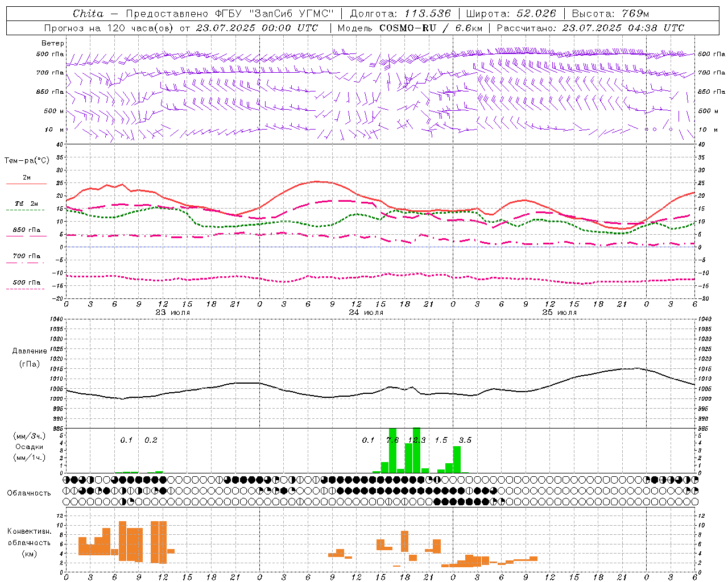The image size is (728, 582).
Task: Click the (км) units label
Action: 29,554
